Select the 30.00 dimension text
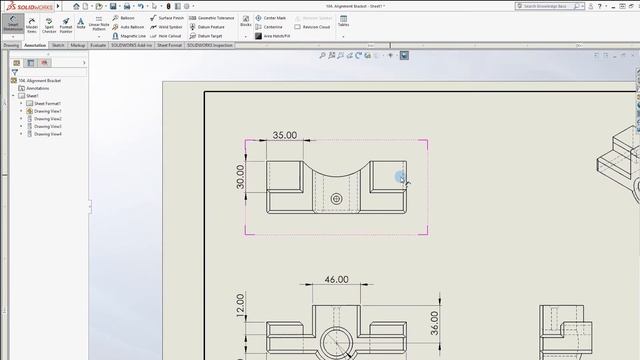 click(x=240, y=177)
